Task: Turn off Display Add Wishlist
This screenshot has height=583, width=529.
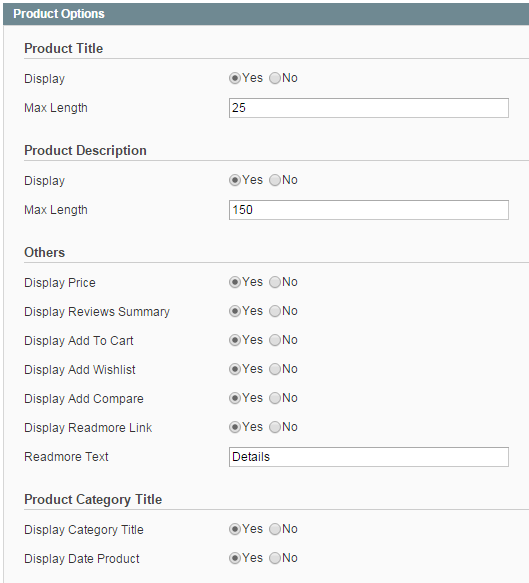Action: click(x=275, y=369)
